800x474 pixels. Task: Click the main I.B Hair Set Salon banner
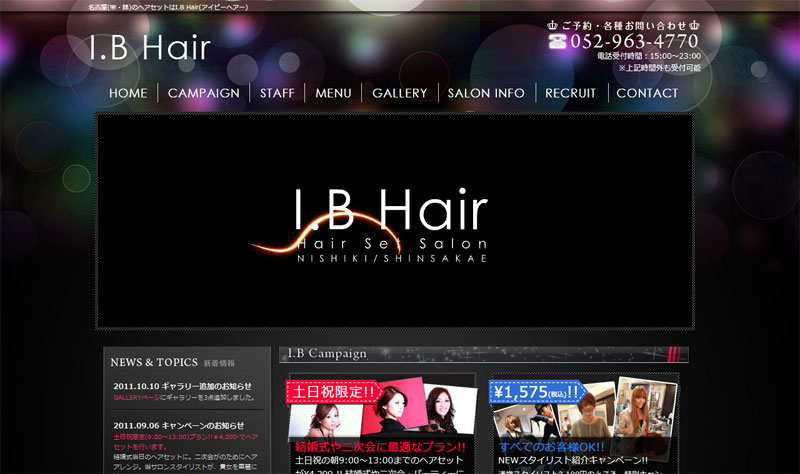coord(395,221)
